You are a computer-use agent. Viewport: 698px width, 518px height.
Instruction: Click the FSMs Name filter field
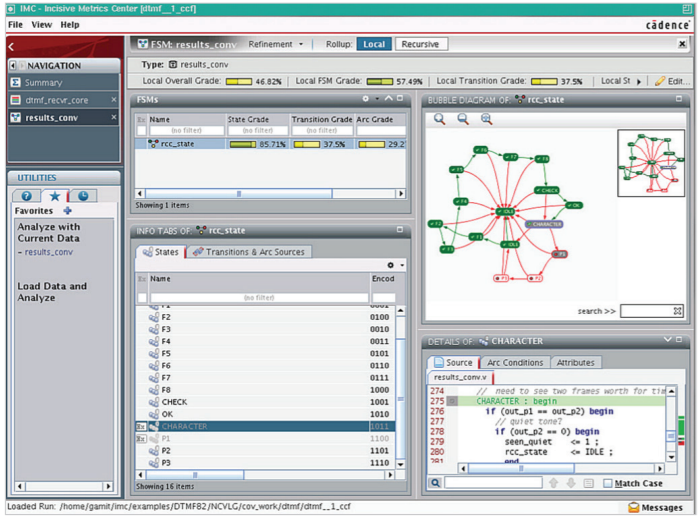[x=187, y=130]
